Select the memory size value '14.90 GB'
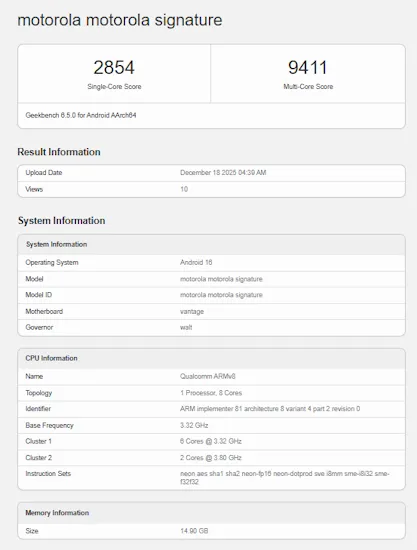Image resolution: width=417 pixels, height=550 pixels. click(194, 531)
